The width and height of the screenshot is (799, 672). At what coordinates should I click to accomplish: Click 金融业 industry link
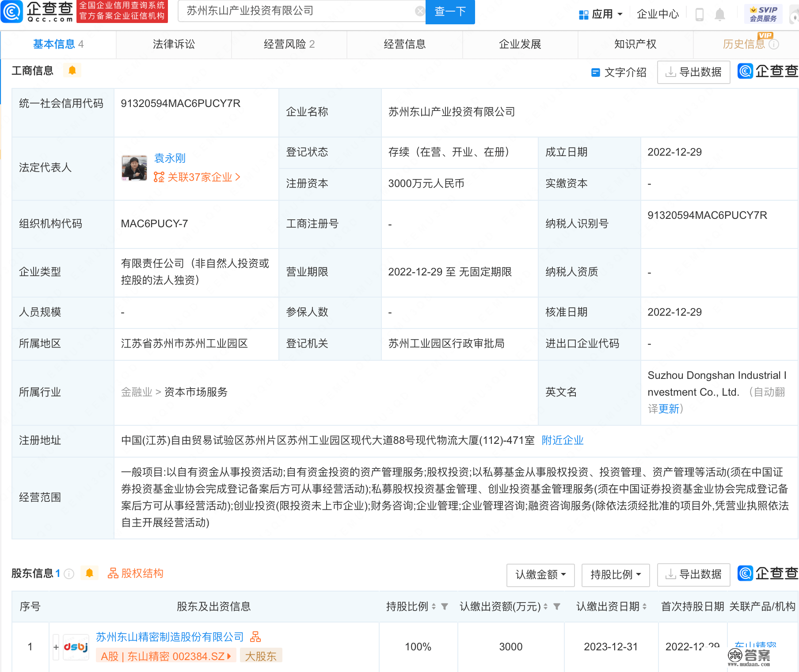(137, 392)
